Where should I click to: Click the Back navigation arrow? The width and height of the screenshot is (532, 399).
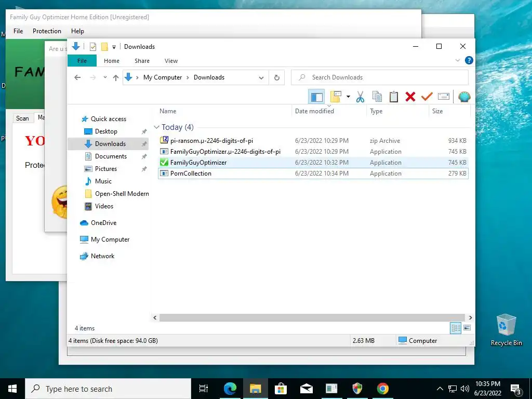(77, 77)
